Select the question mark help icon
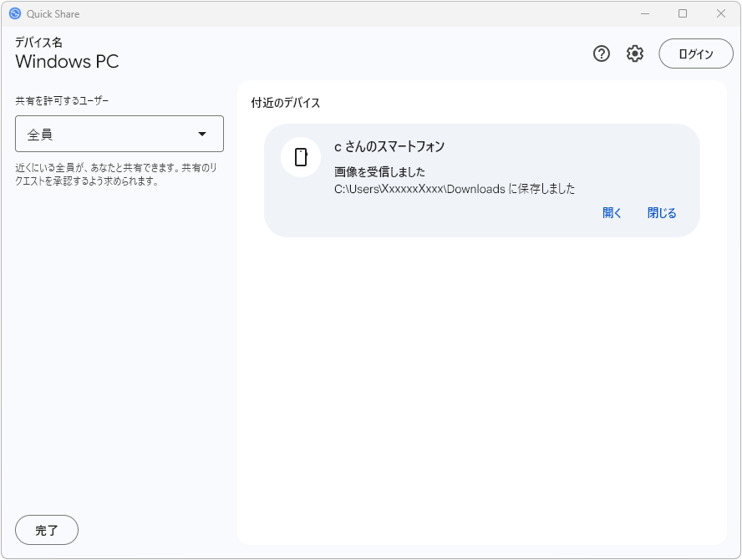 (x=601, y=53)
